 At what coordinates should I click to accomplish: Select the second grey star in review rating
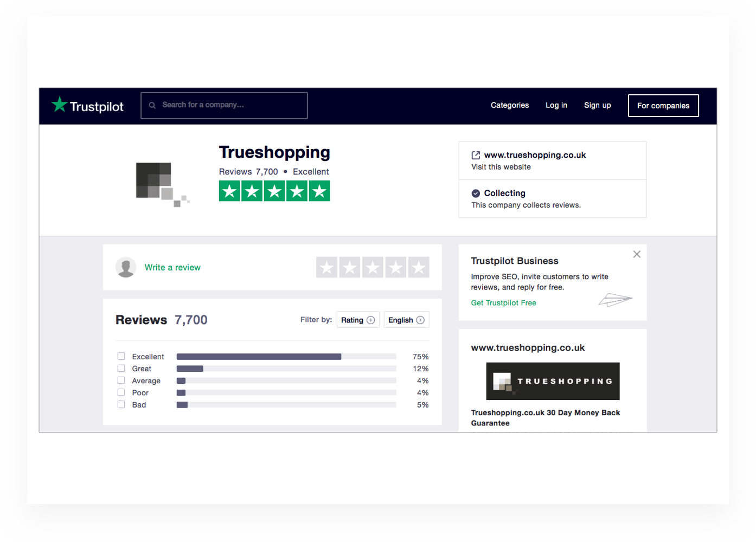(350, 267)
